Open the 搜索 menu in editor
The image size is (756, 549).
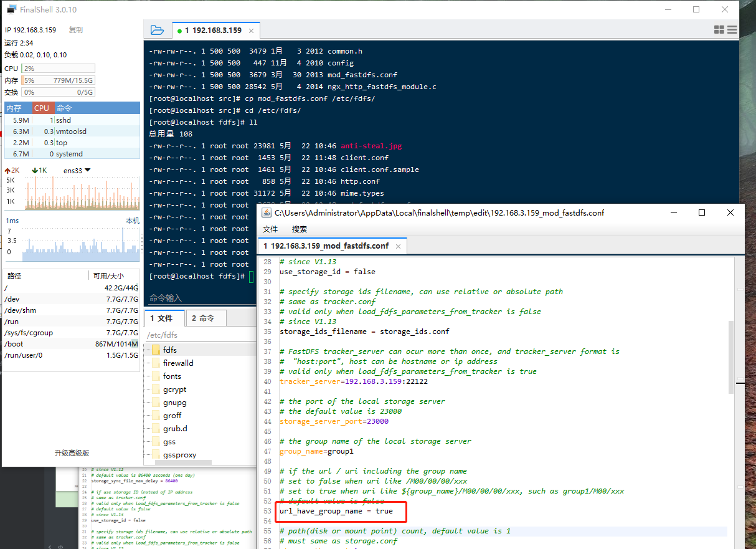tap(300, 229)
